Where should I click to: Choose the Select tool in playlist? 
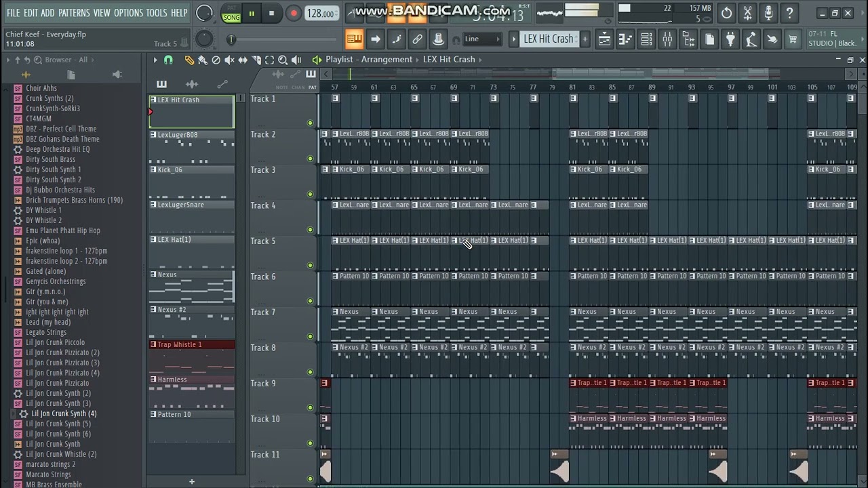269,60
